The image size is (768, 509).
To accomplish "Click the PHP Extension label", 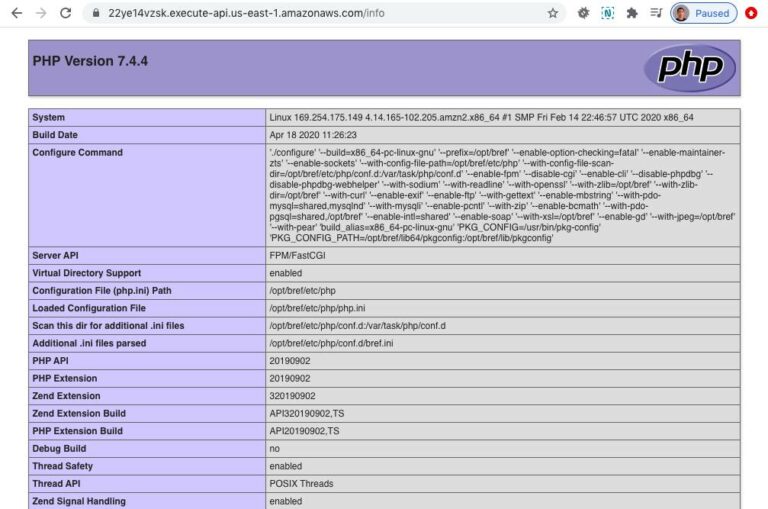I will coord(65,379).
